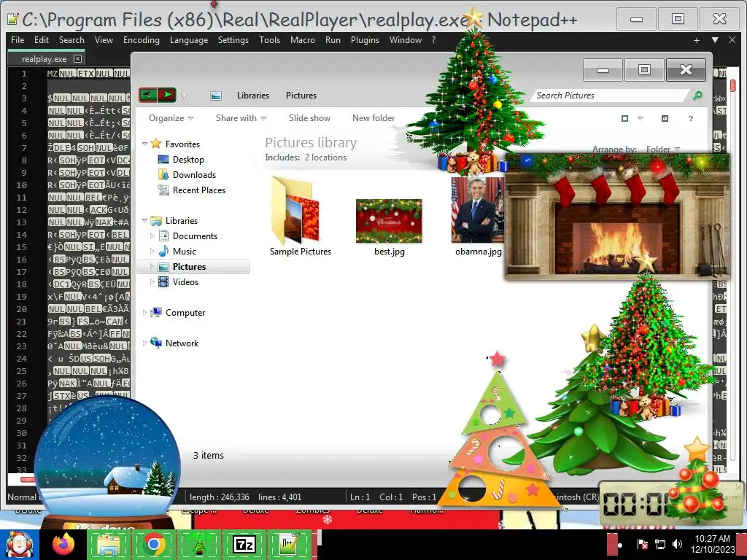The image size is (747, 560).
Task: Select the Videos library
Action: pyautogui.click(x=185, y=282)
